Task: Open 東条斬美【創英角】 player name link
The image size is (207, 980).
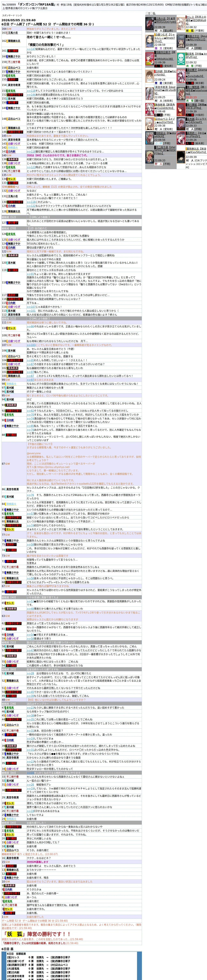Action: pyautogui.click(x=165, y=106)
